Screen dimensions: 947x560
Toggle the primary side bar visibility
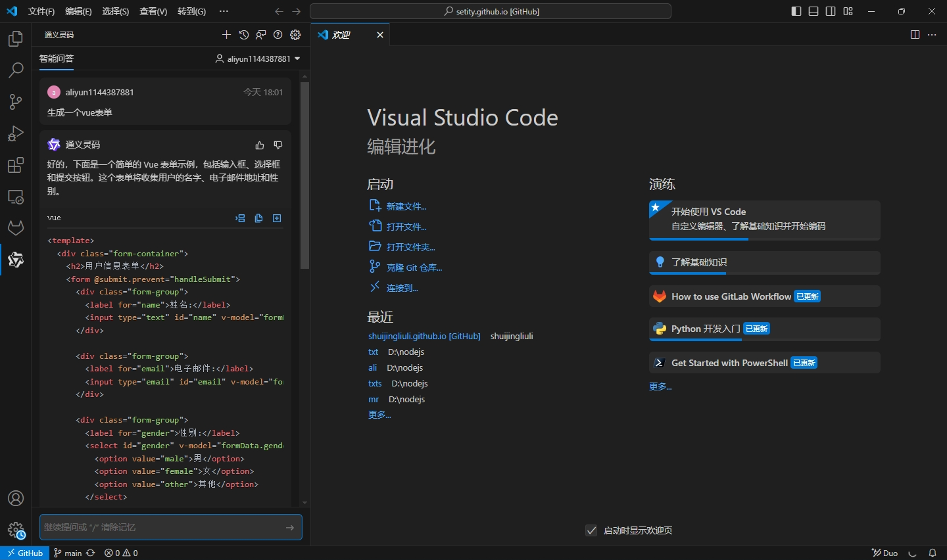[x=796, y=11]
